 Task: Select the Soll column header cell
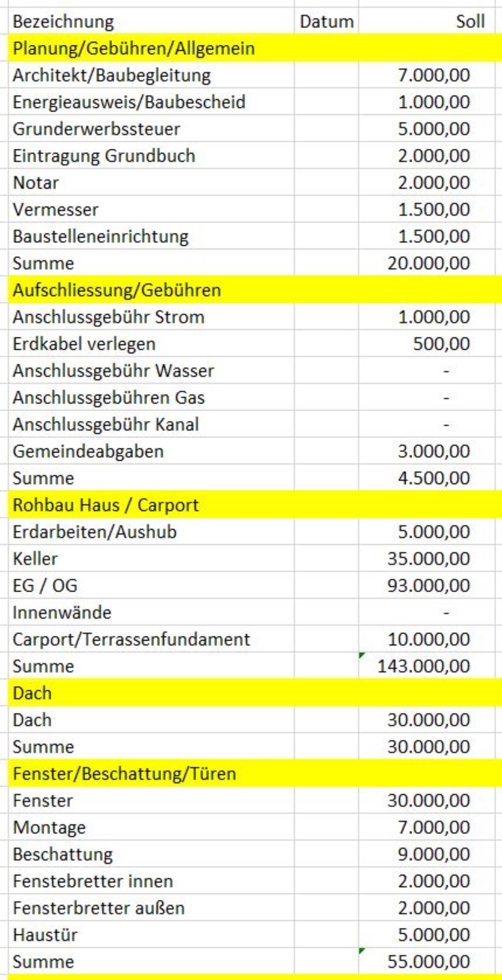[427, 21]
